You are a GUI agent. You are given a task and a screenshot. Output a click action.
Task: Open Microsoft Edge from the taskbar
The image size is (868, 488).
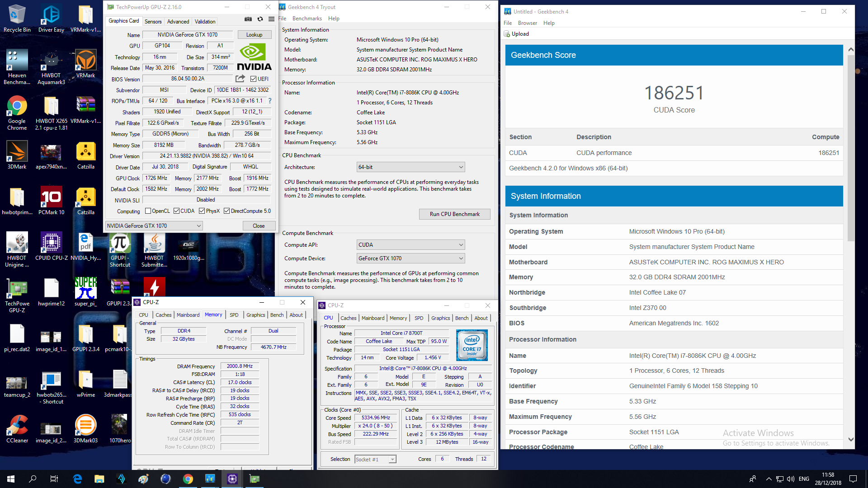[x=77, y=479]
